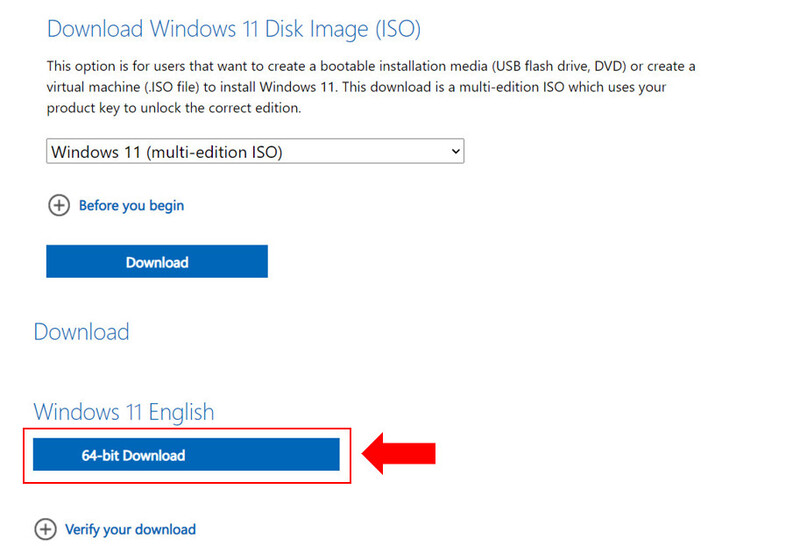Open the Before you begin link

point(131,206)
